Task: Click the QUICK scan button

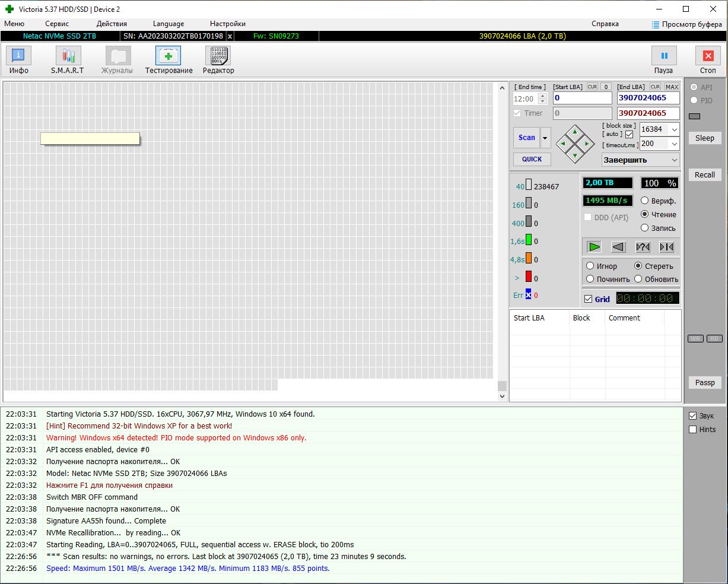Action: (x=532, y=159)
